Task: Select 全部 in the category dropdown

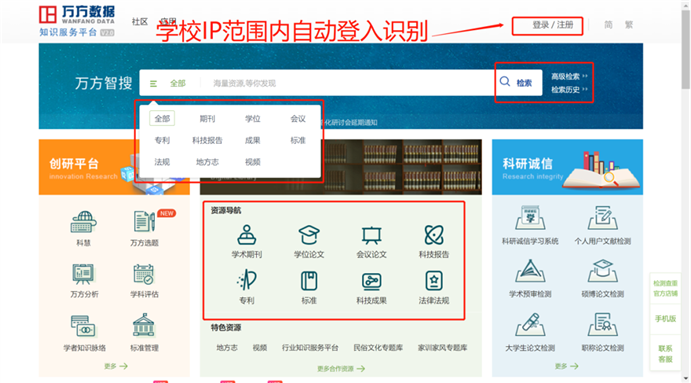Action: click(x=162, y=119)
